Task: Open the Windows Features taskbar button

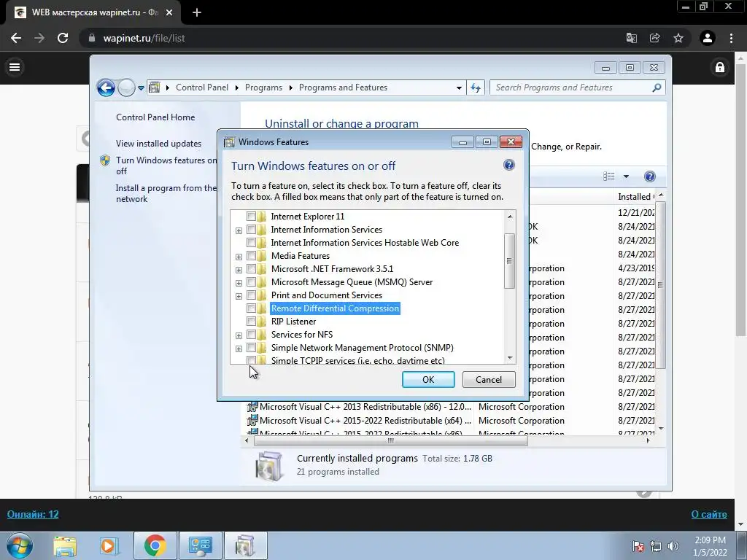Action: click(245, 545)
